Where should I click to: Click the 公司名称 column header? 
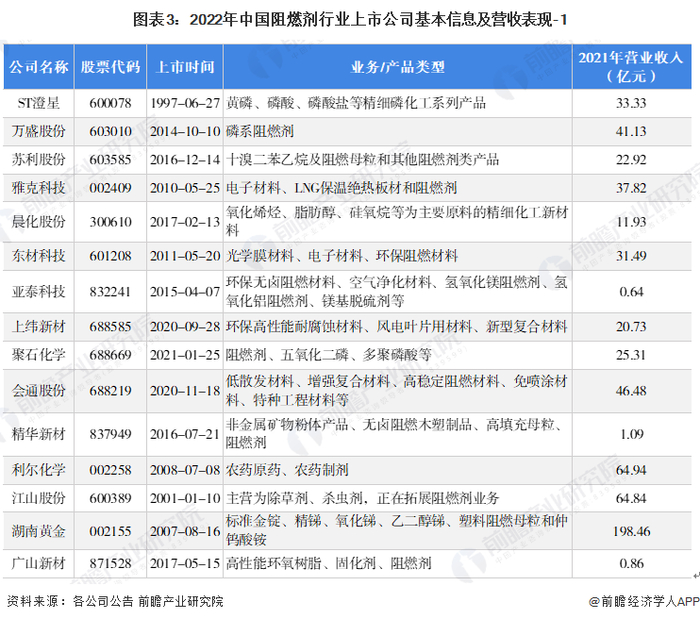tap(39, 67)
